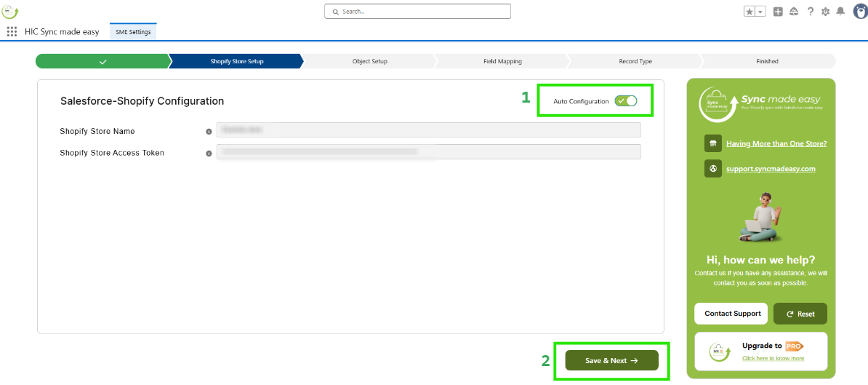Toggle the Auto Configuration switch
This screenshot has width=868, height=385.
pos(625,101)
